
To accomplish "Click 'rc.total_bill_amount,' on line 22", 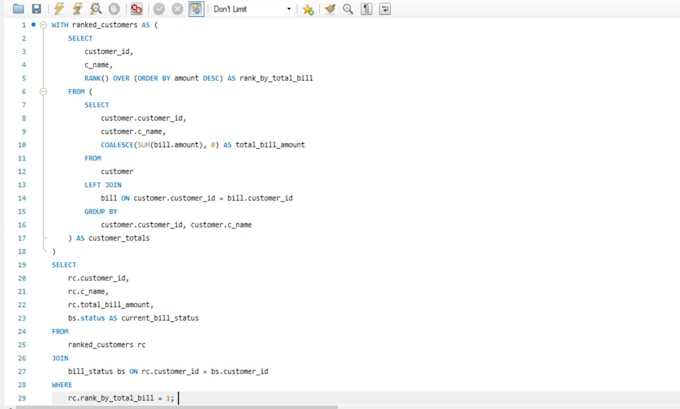I will 111,305.
